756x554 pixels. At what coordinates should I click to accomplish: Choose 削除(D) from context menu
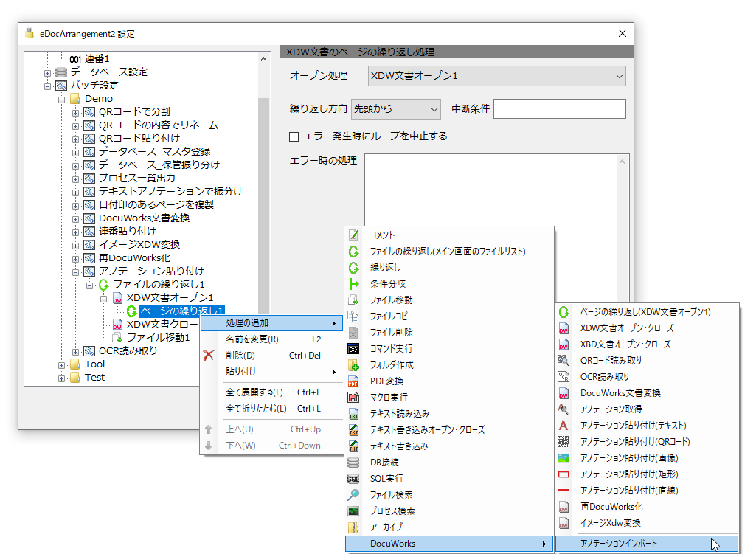[271, 356]
